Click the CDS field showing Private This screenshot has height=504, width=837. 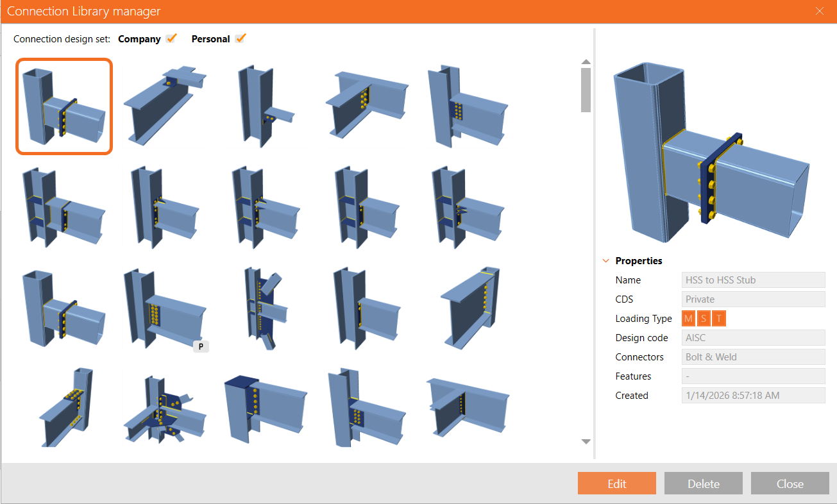point(754,299)
